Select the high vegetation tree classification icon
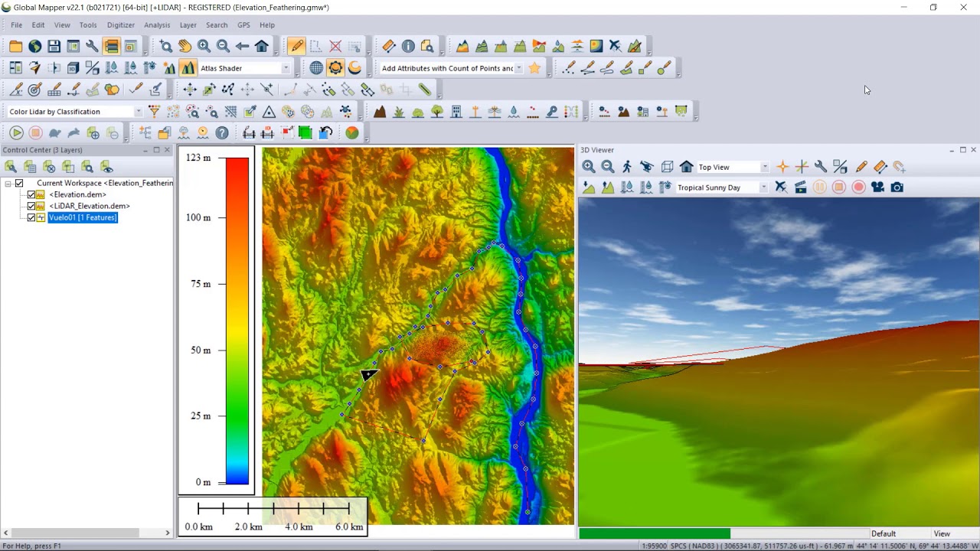The image size is (980, 551). click(437, 112)
